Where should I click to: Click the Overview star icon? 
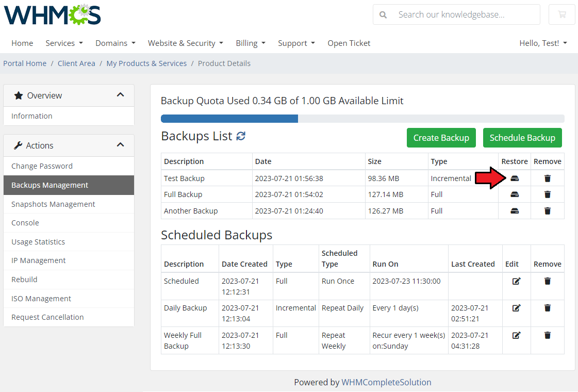tap(19, 95)
